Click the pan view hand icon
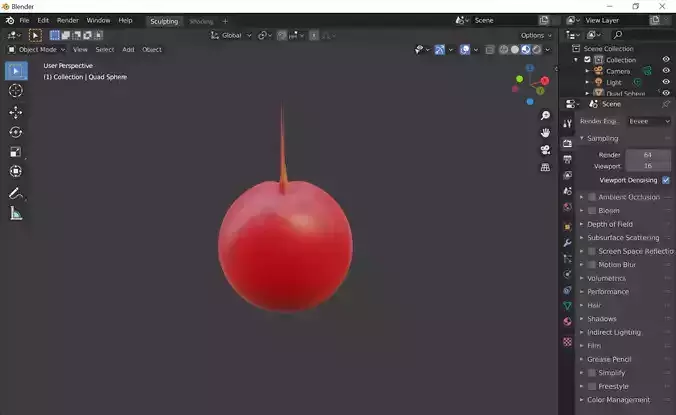 (x=545, y=132)
